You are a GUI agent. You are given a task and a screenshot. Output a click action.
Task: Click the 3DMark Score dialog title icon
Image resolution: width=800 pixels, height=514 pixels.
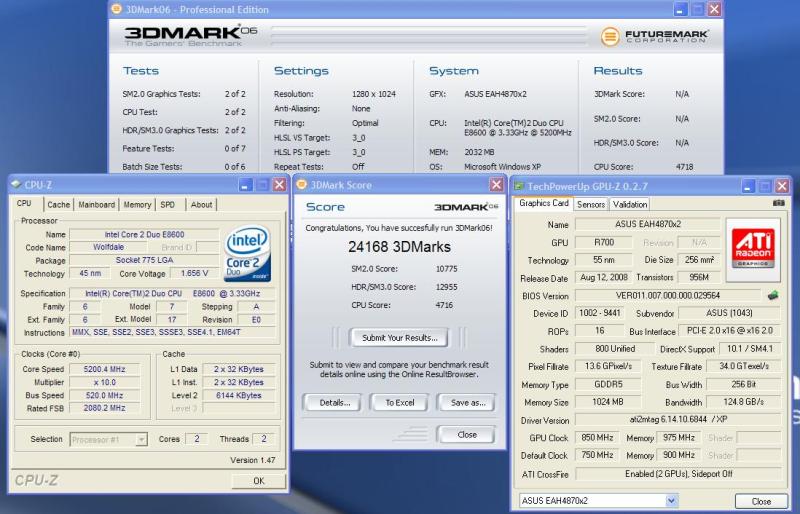[302, 185]
